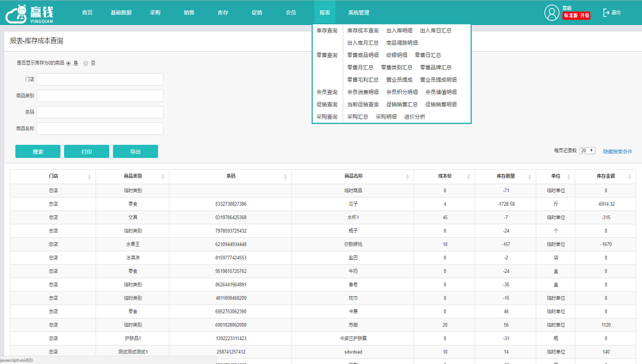This screenshot has width=642, height=364.
Task: Click the 报表 menu tab
Action: pos(325,13)
